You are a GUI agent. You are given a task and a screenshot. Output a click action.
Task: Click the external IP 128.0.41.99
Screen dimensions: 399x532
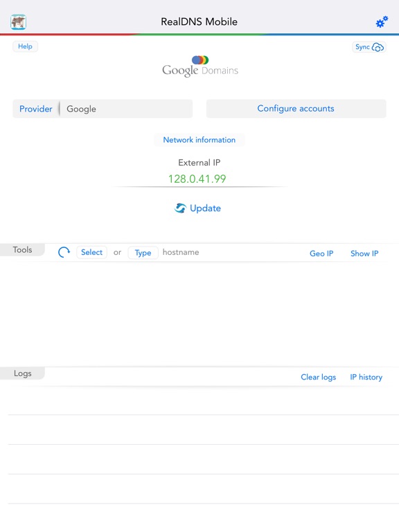(x=197, y=179)
